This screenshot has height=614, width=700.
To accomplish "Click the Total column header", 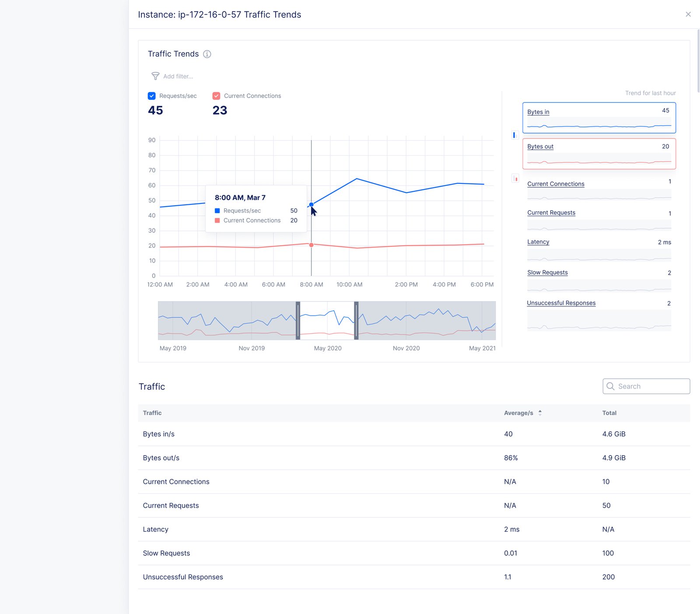I will point(609,413).
